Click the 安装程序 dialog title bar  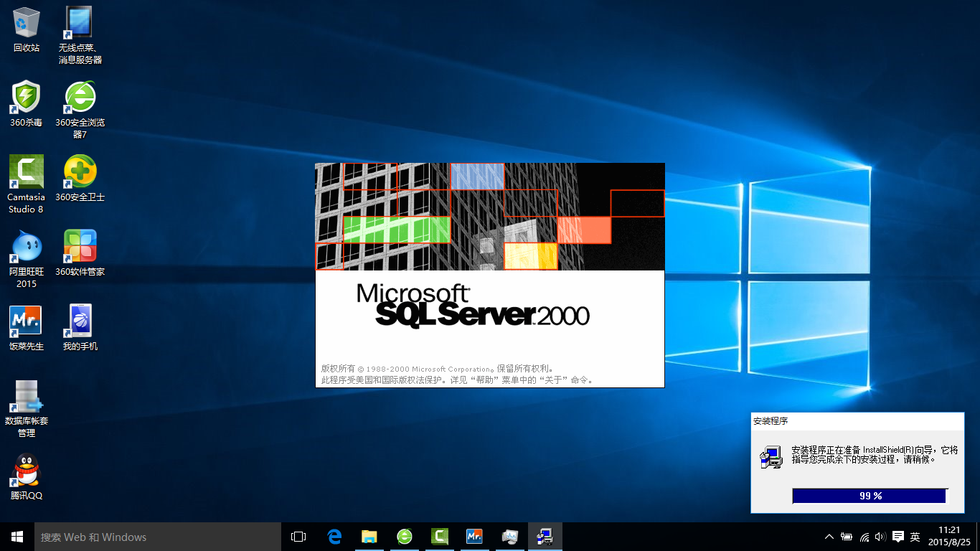(857, 421)
